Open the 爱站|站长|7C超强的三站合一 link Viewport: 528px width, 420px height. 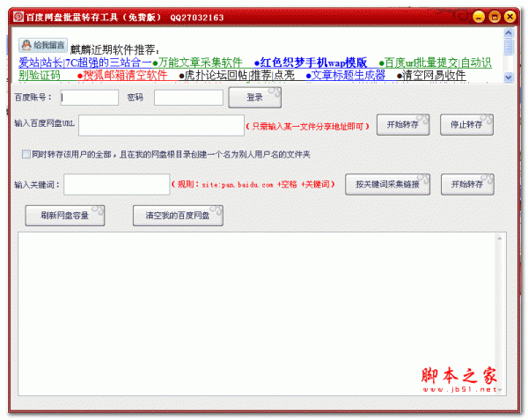pos(85,63)
